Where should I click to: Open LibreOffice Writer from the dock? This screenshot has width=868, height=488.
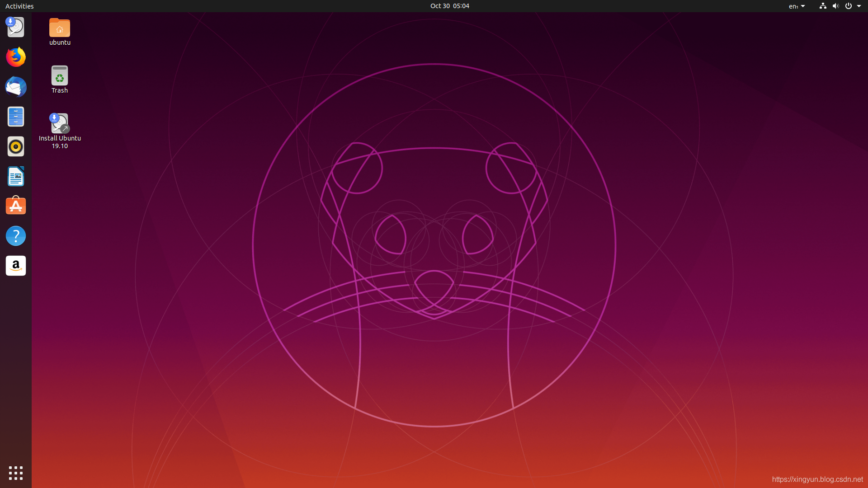click(16, 177)
